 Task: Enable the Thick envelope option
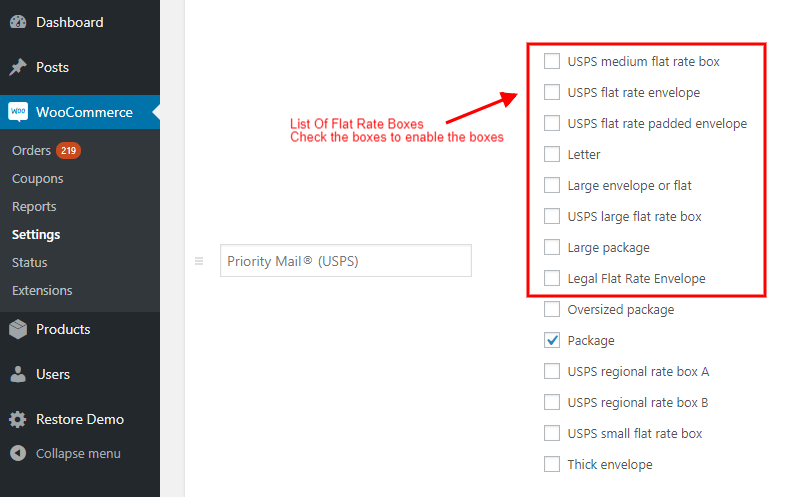(x=552, y=464)
